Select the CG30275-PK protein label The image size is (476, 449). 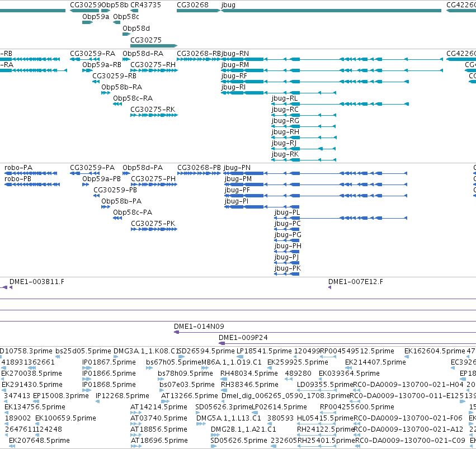[x=153, y=224]
